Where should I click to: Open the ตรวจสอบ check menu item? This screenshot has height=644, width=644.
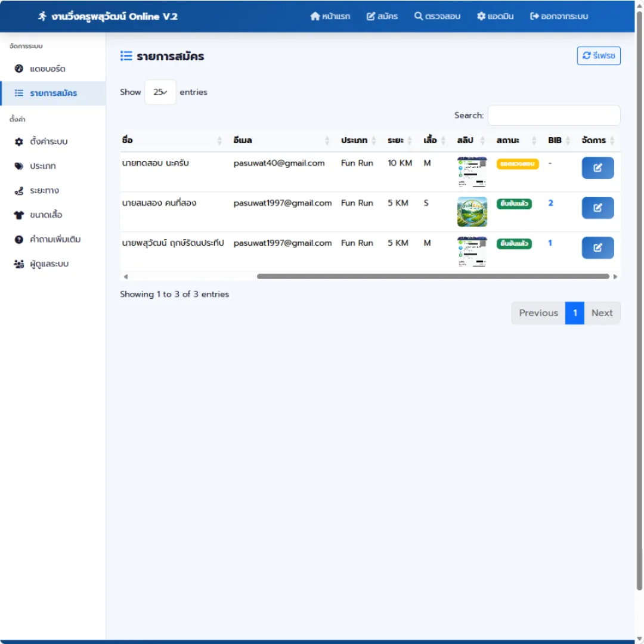pyautogui.click(x=437, y=17)
